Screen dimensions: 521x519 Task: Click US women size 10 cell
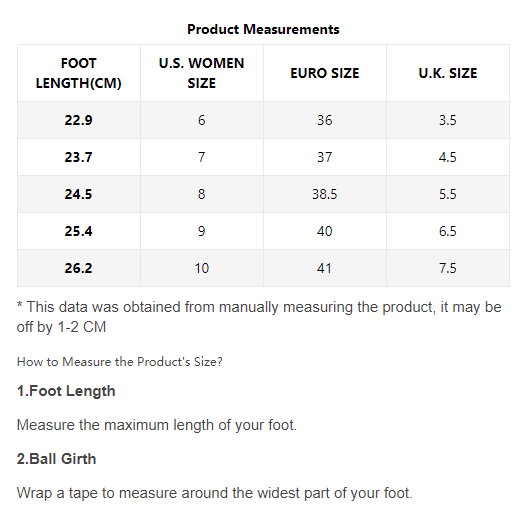(x=202, y=268)
